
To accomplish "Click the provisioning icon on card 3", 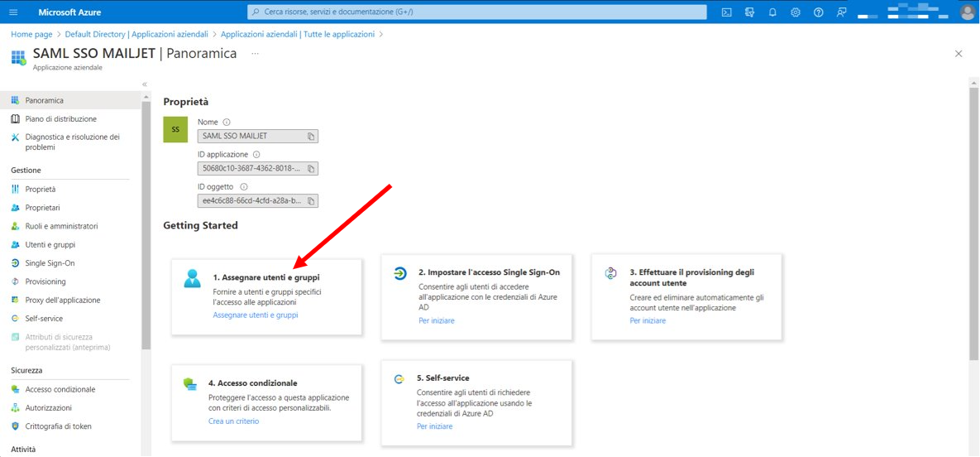I will point(610,273).
